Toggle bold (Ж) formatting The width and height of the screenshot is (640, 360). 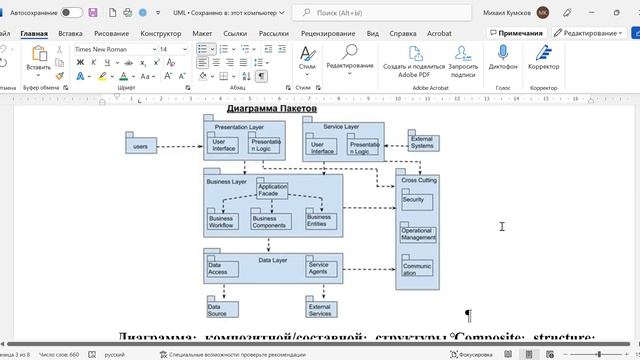[x=80, y=63]
